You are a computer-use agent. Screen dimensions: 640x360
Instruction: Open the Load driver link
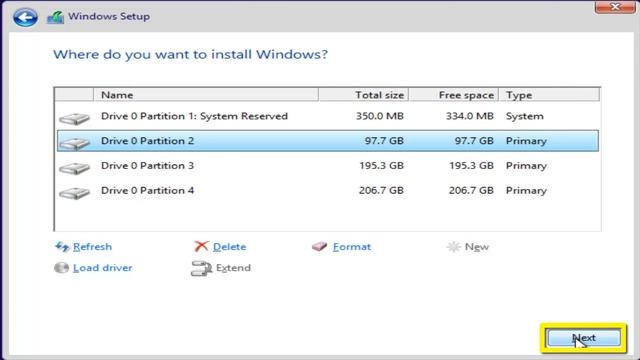click(x=102, y=268)
